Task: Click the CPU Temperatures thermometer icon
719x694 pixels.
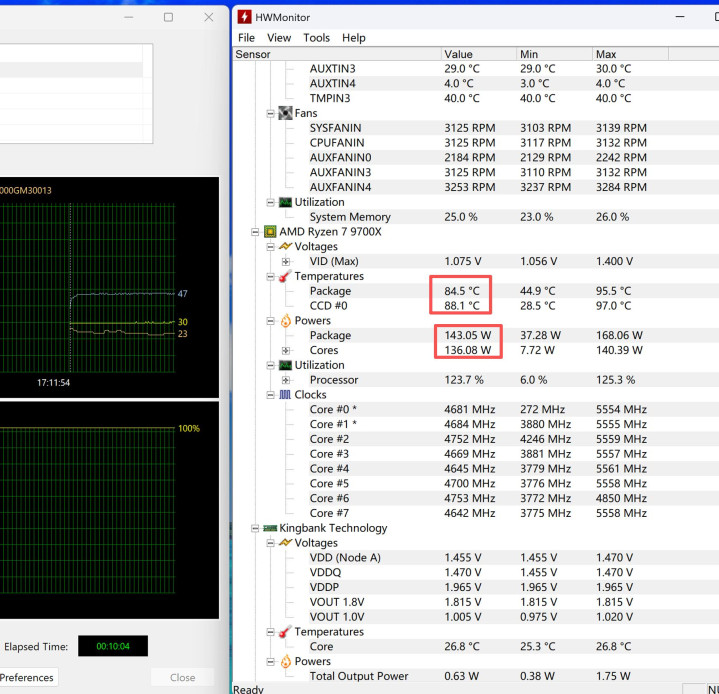Action: pos(285,276)
